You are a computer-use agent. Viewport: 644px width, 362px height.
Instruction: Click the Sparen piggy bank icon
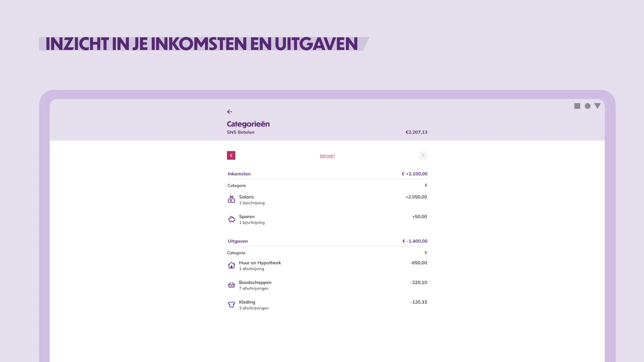[231, 219]
